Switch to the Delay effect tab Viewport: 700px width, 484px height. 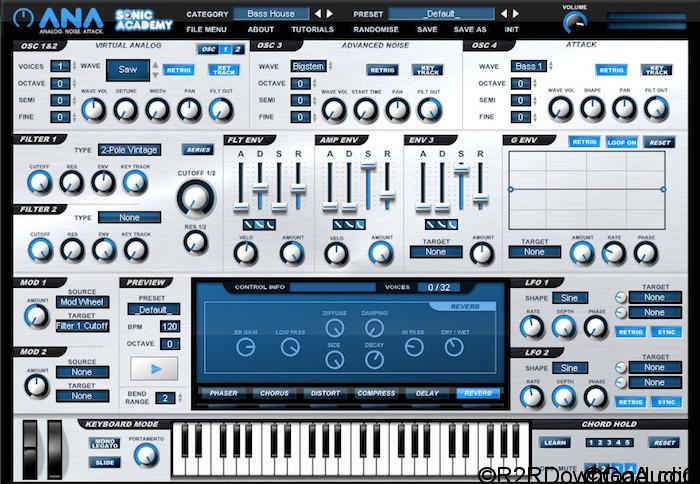click(427, 393)
